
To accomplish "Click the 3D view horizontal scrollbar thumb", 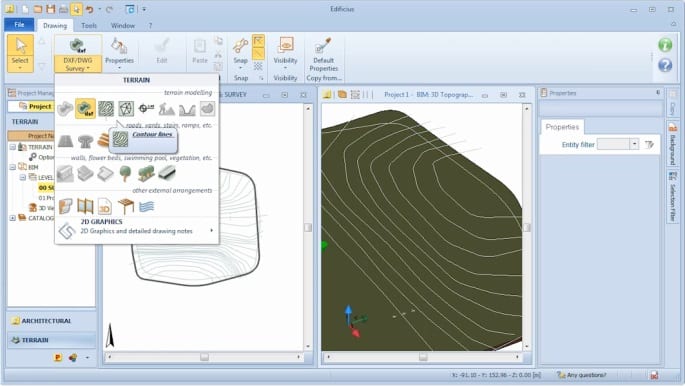I will tap(423, 357).
